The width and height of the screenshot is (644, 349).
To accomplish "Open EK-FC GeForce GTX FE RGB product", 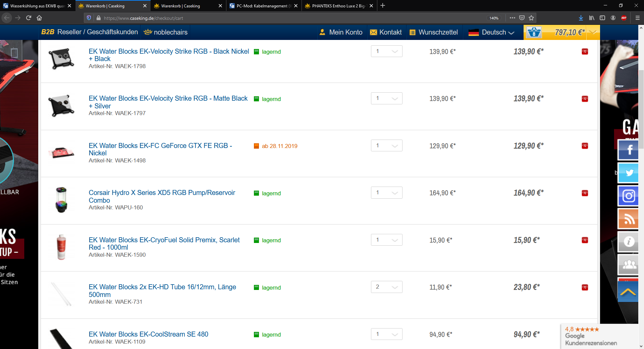I will tap(160, 149).
